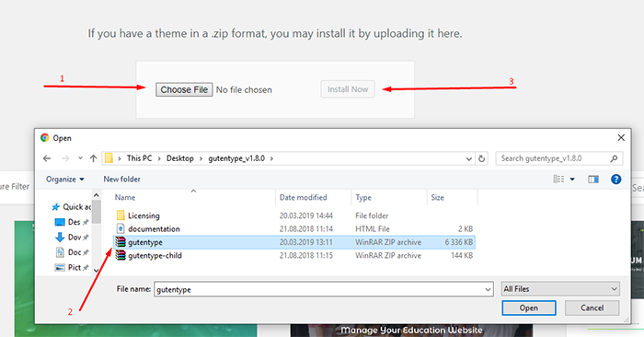Click the navigation pane scroll up arrow
644x337 pixels.
tap(97, 195)
